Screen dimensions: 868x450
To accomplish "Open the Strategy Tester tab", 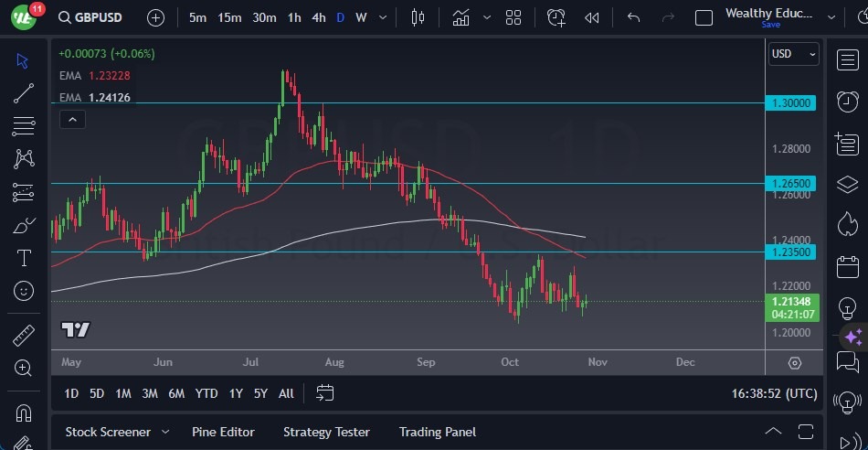I will (x=326, y=432).
